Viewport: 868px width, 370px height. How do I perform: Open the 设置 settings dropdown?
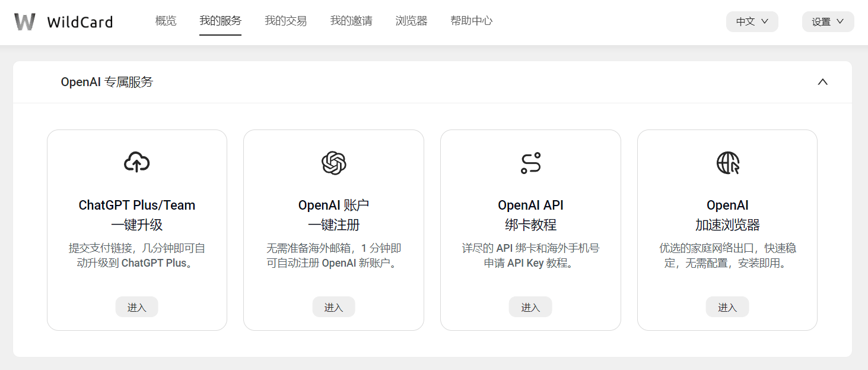click(x=828, y=21)
